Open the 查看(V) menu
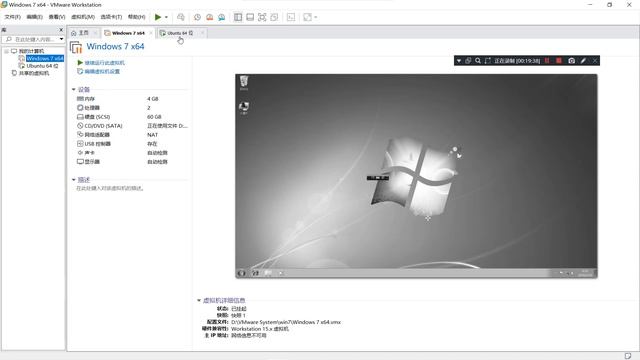 57,17
